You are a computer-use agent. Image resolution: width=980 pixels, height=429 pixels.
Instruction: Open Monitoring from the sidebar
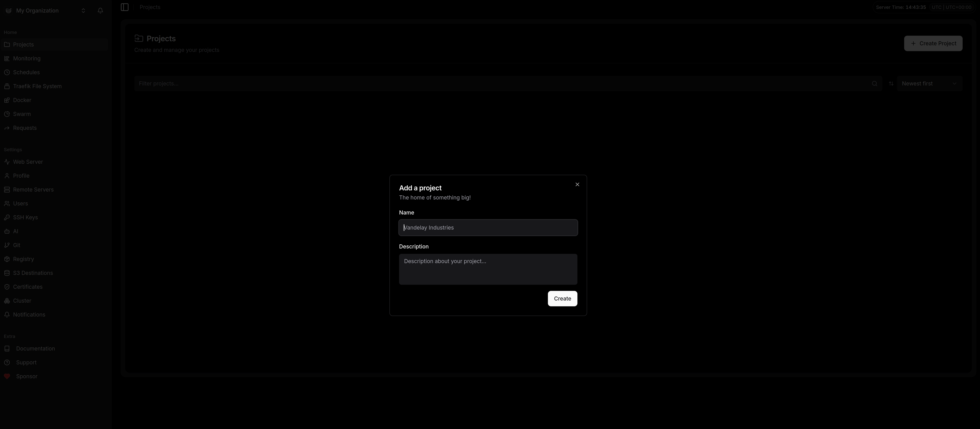tap(27, 59)
